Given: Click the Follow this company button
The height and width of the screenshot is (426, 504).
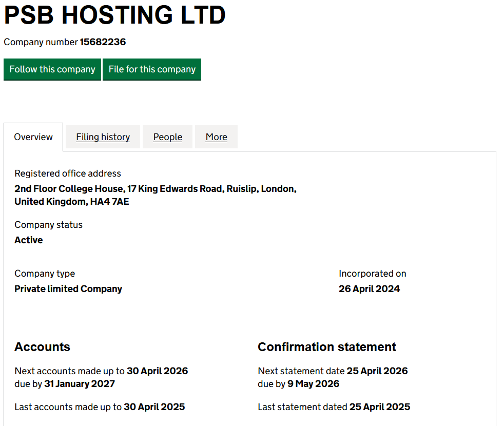Looking at the screenshot, I should point(52,69).
